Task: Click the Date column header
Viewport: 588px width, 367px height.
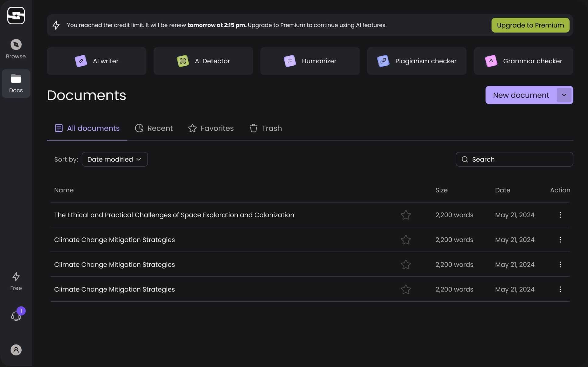Action: click(x=502, y=190)
